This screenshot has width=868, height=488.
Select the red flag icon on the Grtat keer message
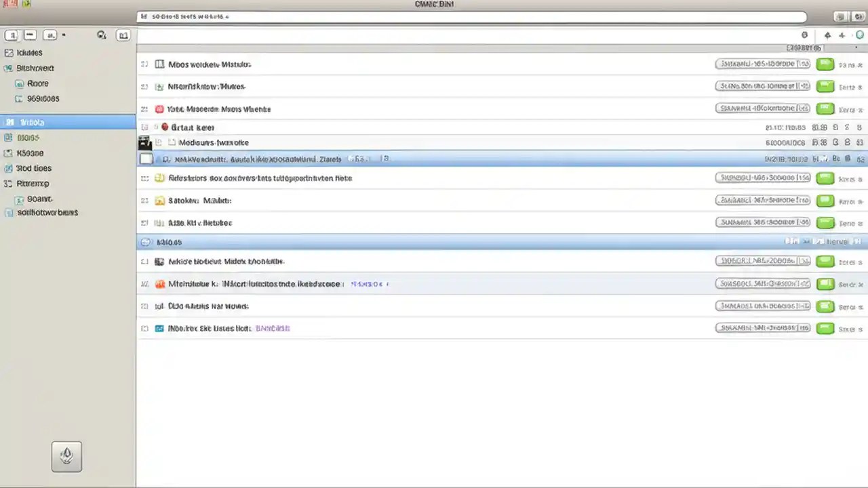click(x=164, y=127)
